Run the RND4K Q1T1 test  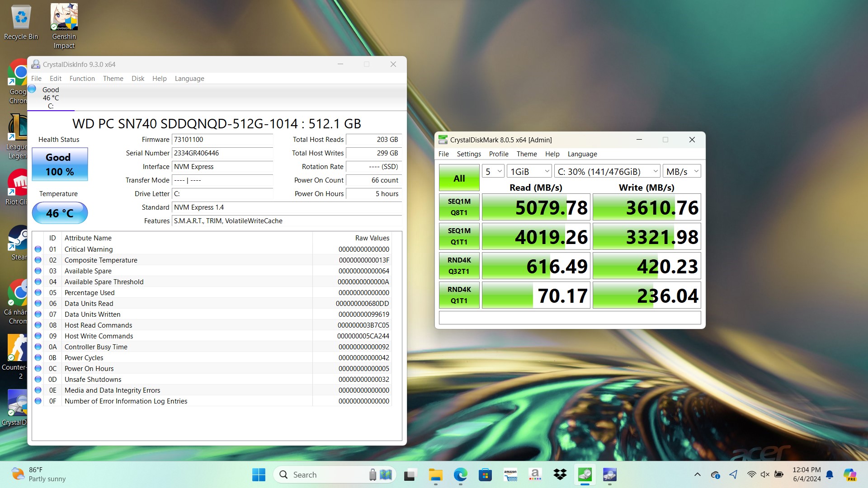click(x=459, y=295)
